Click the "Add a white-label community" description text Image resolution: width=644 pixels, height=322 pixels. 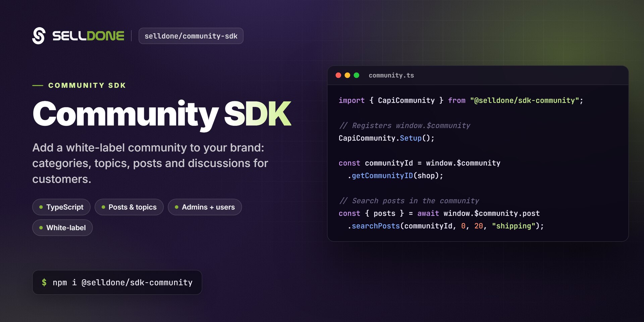[x=150, y=163]
